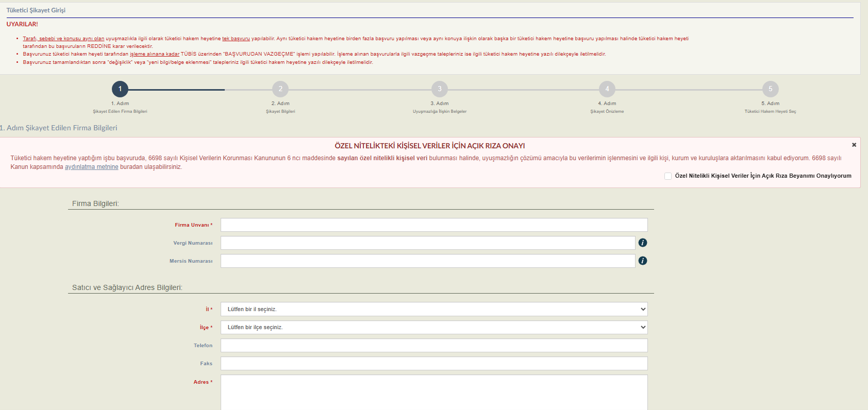Image resolution: width=868 pixels, height=410 pixels.
Task: Go to step 3 Uyuşmazlığa İlişkin Belgeler
Action: [x=440, y=89]
